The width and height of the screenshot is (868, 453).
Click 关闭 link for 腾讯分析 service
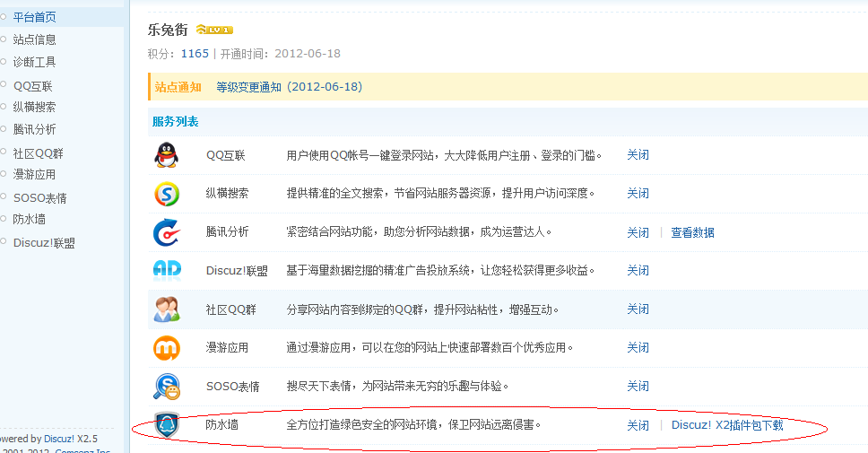point(638,232)
